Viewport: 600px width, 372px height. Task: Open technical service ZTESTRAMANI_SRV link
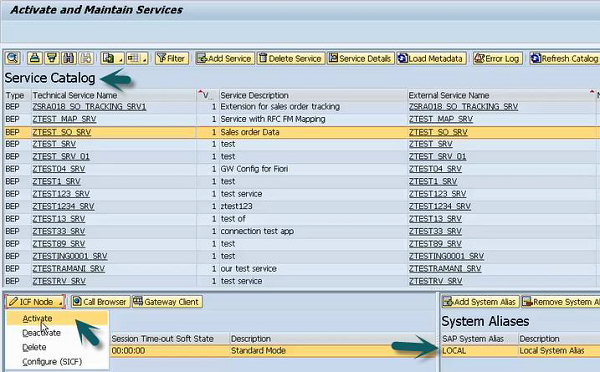[x=68, y=269]
